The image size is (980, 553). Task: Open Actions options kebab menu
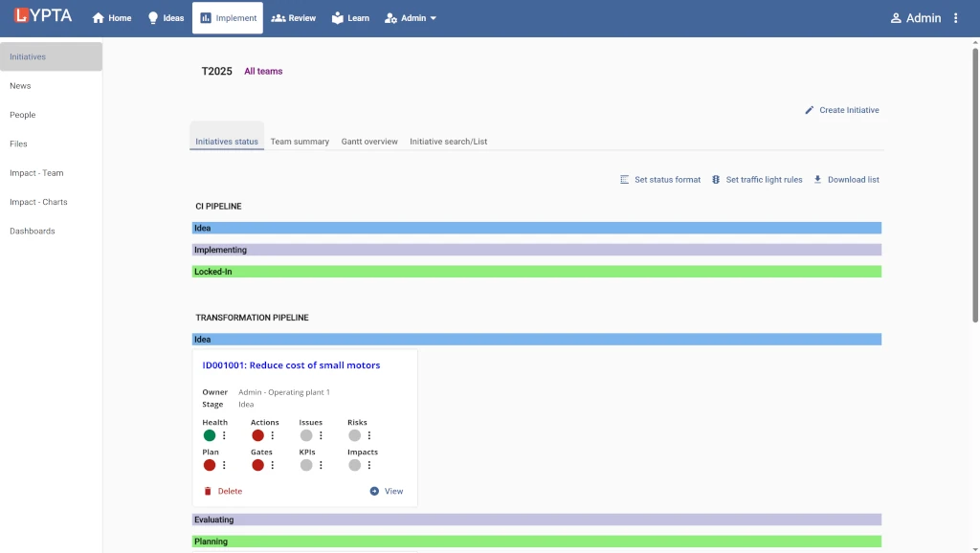273,435
